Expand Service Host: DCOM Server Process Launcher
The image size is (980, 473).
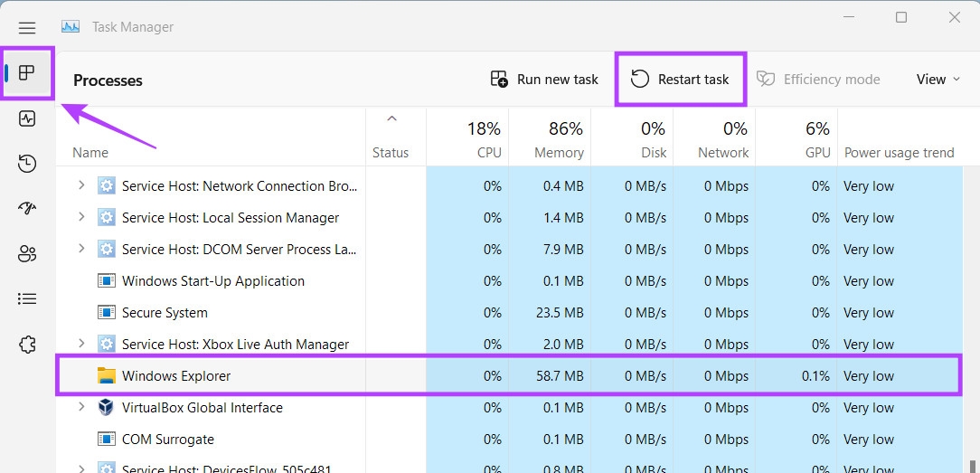(80, 249)
